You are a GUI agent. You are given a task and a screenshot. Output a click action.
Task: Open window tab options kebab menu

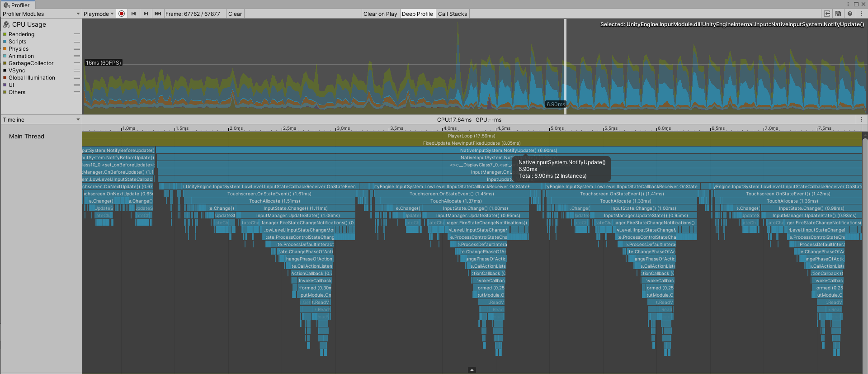[848, 4]
